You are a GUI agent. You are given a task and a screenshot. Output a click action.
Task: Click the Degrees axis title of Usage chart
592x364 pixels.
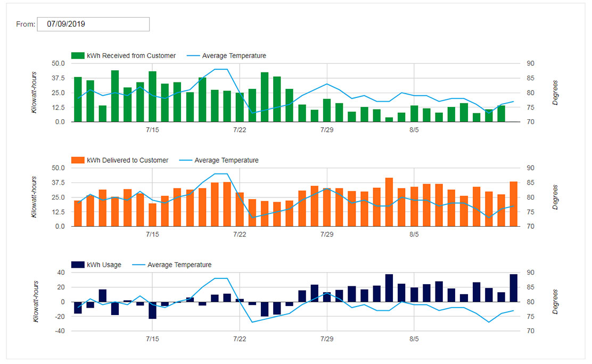tap(555, 302)
